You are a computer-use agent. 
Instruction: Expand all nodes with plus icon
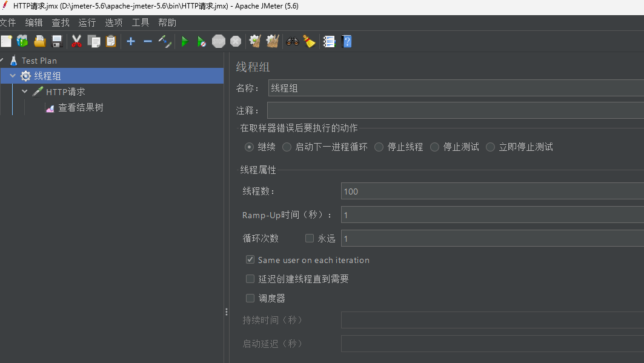point(131,41)
